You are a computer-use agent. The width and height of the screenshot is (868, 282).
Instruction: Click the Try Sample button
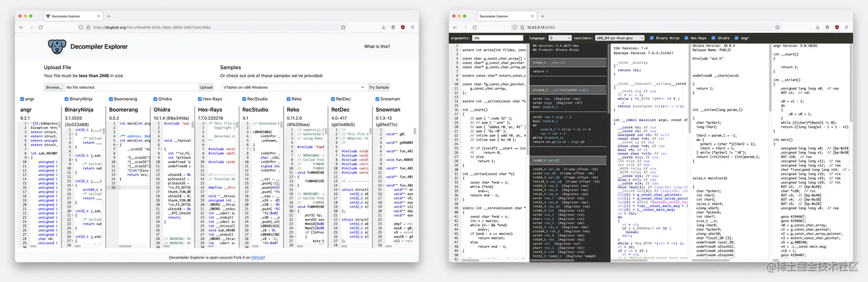tap(379, 87)
